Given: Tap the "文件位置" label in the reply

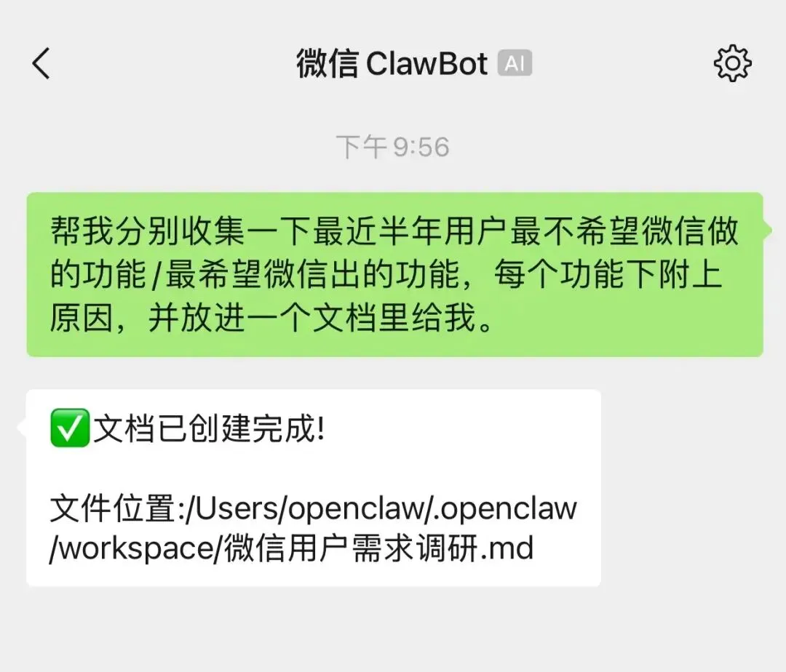Looking at the screenshot, I should (x=115, y=508).
